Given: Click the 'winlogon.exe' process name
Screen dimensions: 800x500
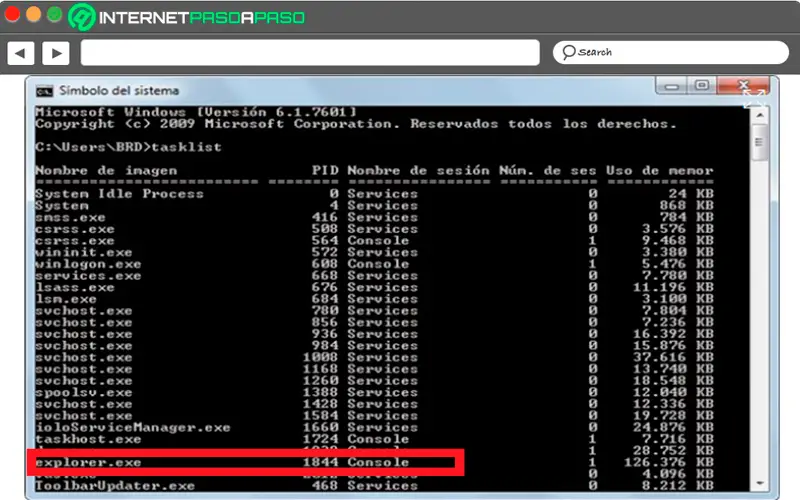Looking at the screenshot, I should point(88,264).
